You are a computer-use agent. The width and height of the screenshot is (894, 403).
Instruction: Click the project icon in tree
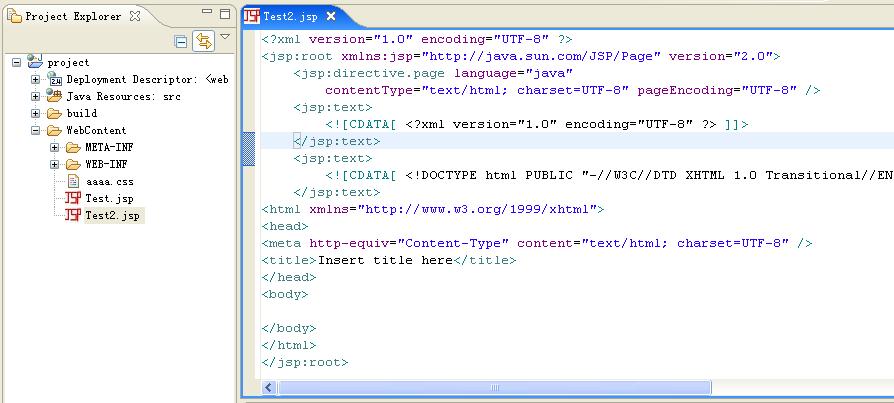(35, 61)
